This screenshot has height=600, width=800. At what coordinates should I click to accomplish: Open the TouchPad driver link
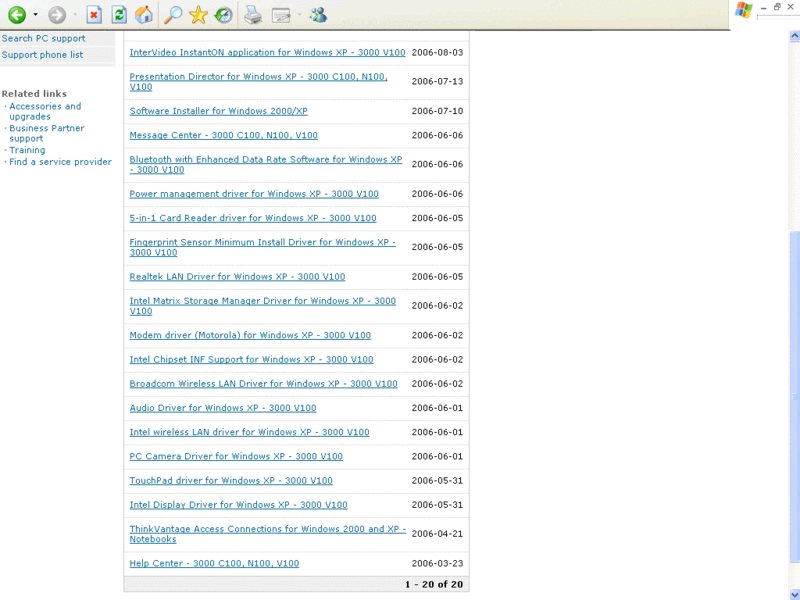tap(231, 481)
